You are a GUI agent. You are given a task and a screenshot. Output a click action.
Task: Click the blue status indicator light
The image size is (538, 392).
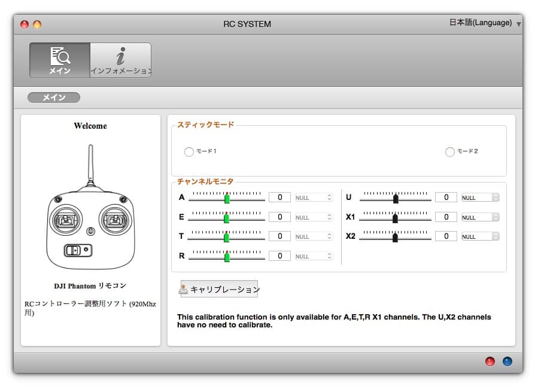tap(507, 361)
